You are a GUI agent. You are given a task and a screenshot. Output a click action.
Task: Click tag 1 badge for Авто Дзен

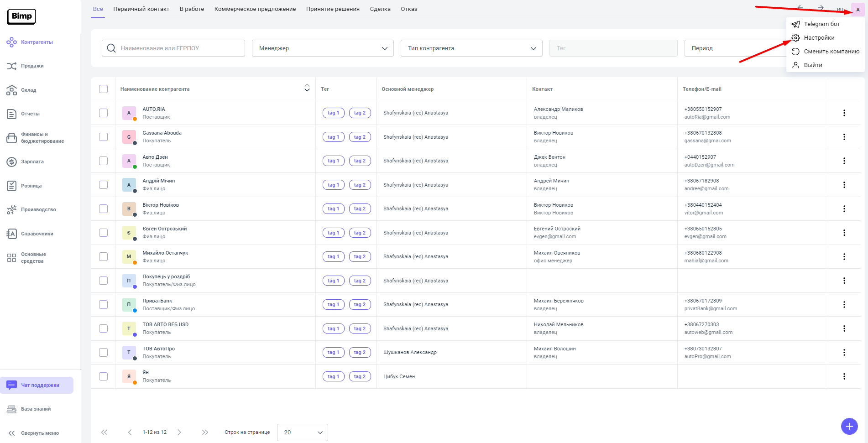pyautogui.click(x=333, y=161)
